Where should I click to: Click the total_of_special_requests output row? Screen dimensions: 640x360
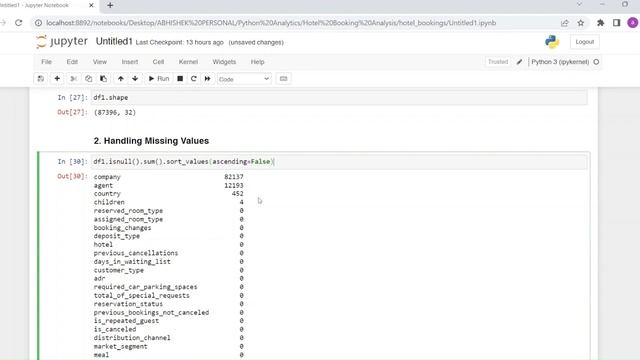(x=169, y=296)
